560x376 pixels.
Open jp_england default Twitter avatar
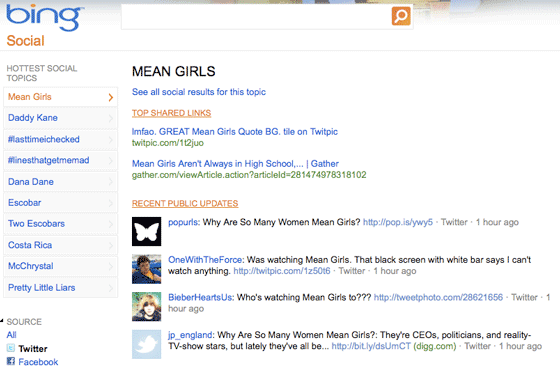[x=146, y=344]
